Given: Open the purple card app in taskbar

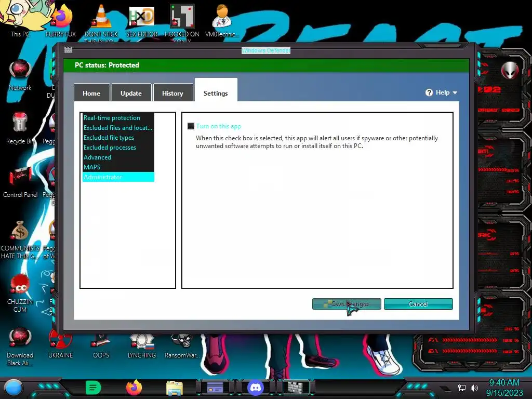Looking at the screenshot, I should tap(215, 388).
